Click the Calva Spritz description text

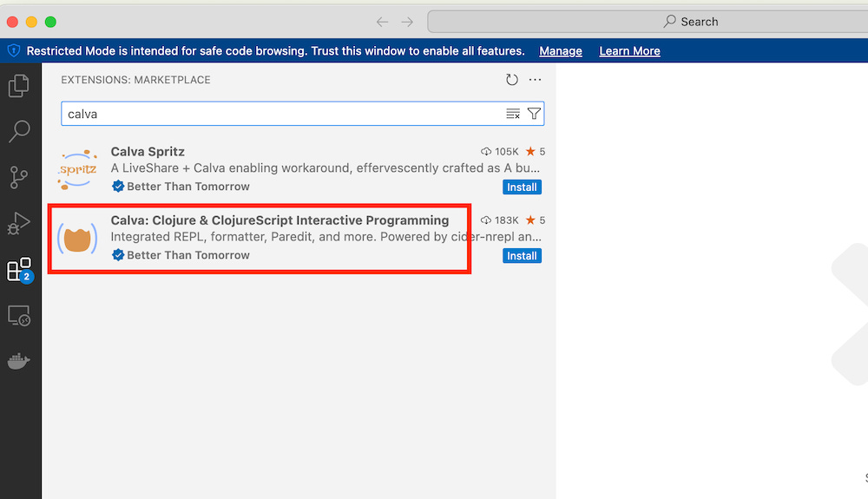(325, 168)
